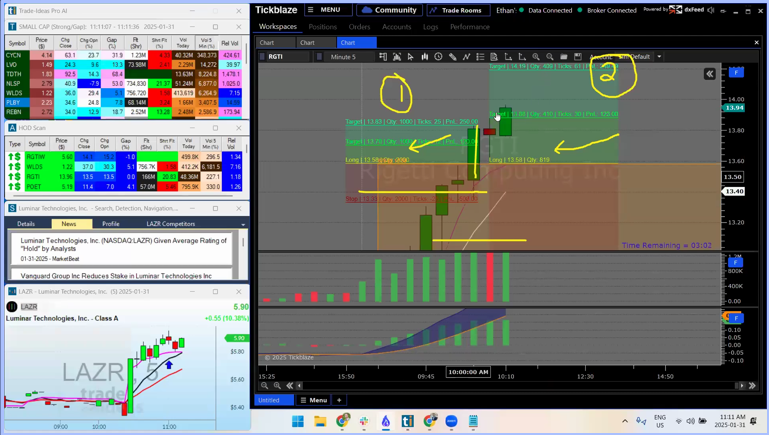769x435 pixels.
Task: Open the bar chart style icon
Action: click(x=424, y=57)
